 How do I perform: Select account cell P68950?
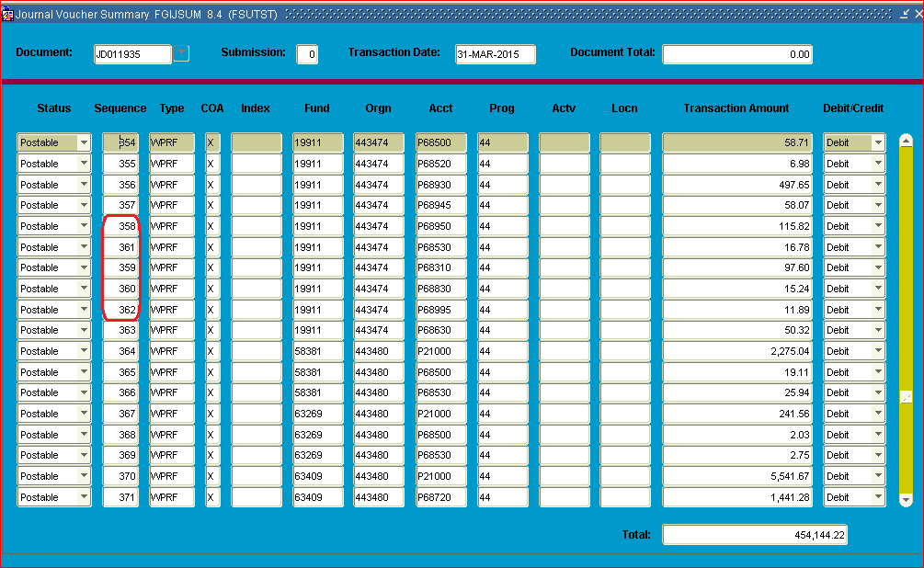(x=440, y=226)
